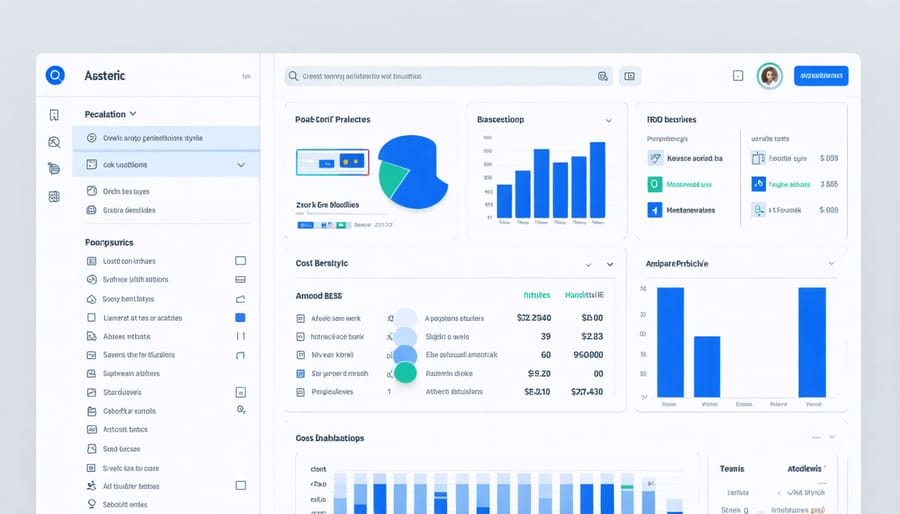
Task: Click the filter icon inside the search bar
Action: [x=602, y=76]
